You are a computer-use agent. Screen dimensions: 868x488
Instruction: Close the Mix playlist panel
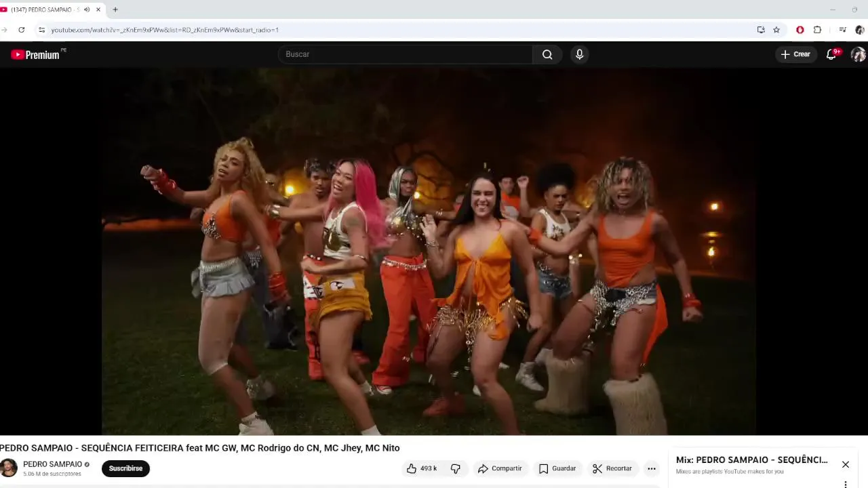tap(846, 464)
